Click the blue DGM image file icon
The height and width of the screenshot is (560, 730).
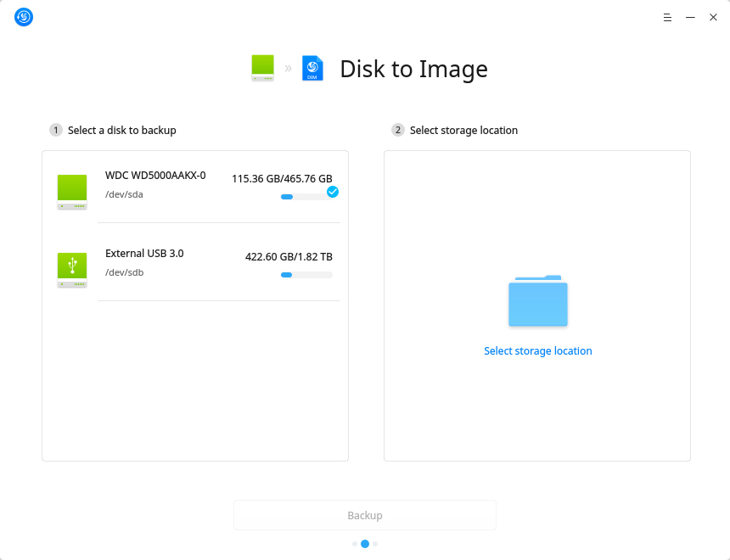pos(312,68)
